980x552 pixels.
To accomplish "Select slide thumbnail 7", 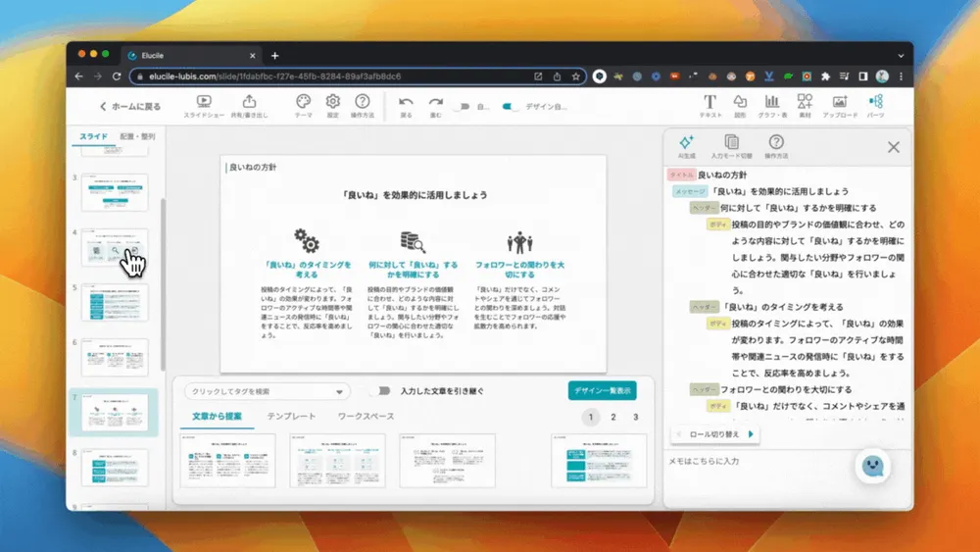I will pyautogui.click(x=115, y=413).
